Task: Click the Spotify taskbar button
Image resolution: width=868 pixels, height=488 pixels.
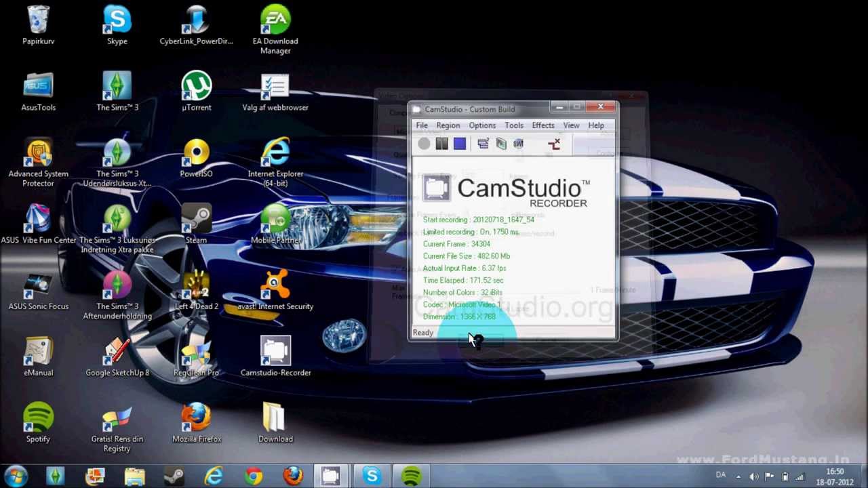Action: coord(411,476)
